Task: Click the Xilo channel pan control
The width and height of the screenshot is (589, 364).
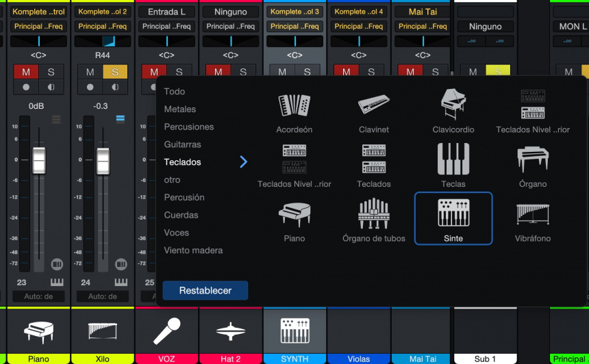Action: click(x=103, y=41)
